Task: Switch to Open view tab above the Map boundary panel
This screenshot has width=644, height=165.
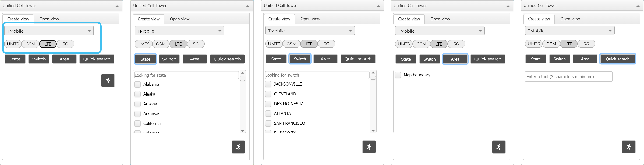Action: 440,19
